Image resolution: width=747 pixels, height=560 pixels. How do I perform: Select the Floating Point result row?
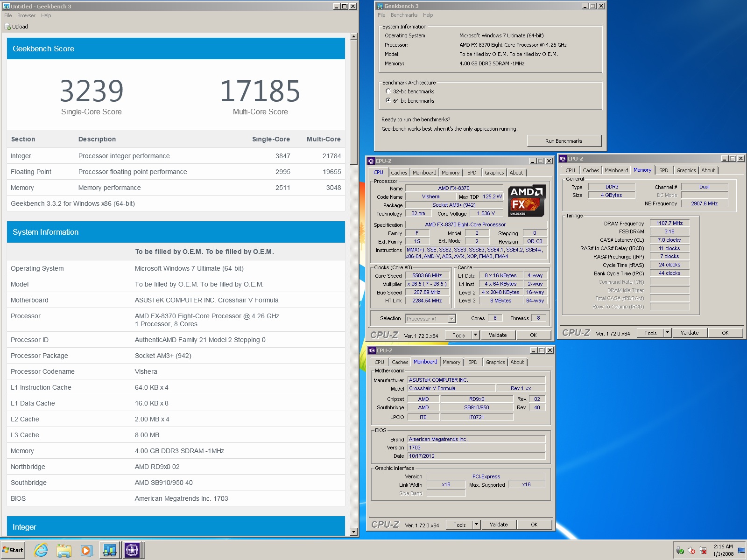[x=176, y=172]
